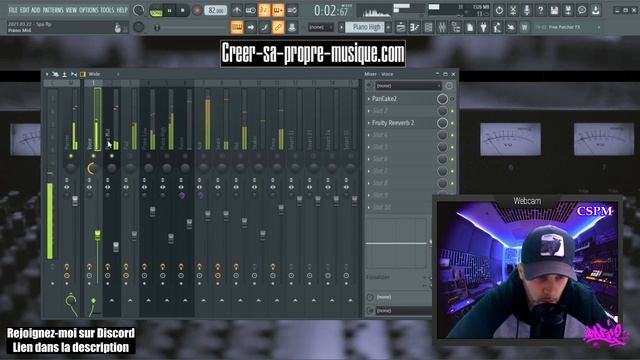This screenshot has width=640, height=360.
Task: Toggle Pattern/Song mode button
Action: pyautogui.click(x=156, y=10)
